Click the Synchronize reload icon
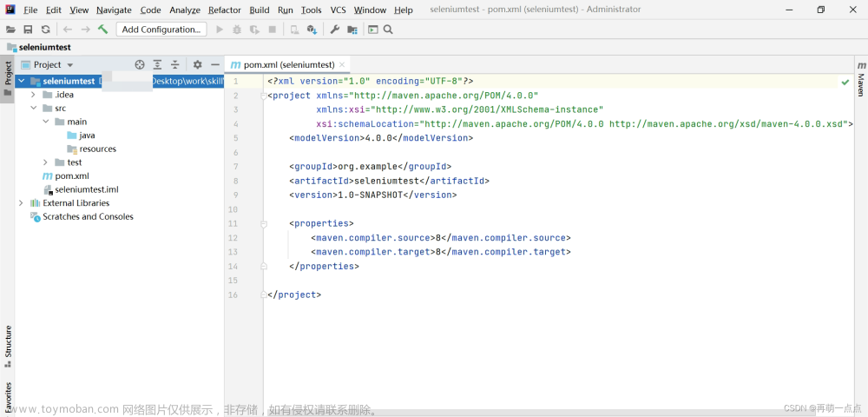 coord(45,30)
